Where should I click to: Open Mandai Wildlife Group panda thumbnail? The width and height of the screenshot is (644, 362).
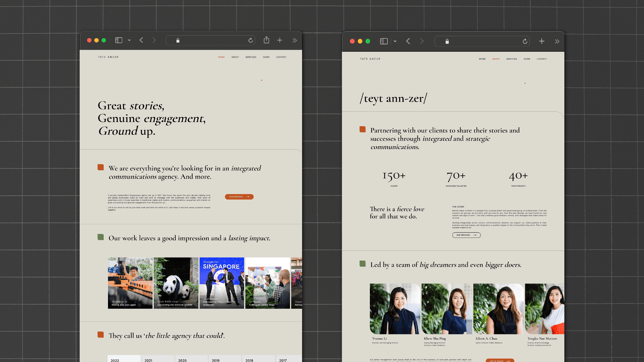[x=176, y=283]
